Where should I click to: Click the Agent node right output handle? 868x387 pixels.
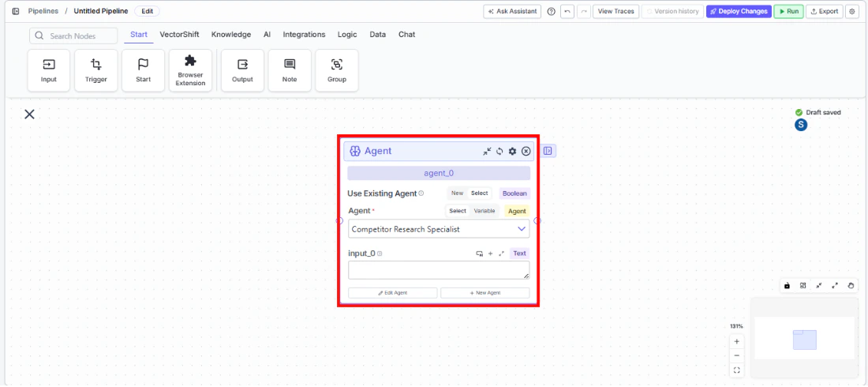pos(537,220)
